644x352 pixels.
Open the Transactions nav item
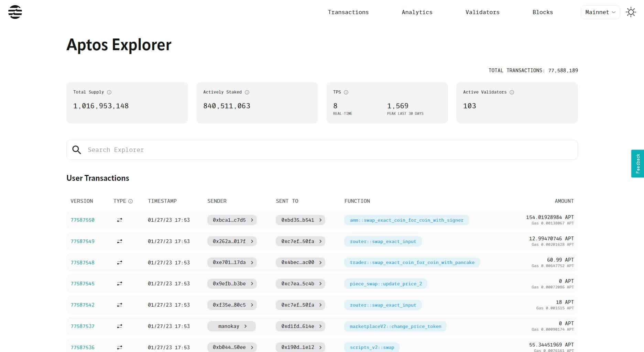tap(348, 12)
